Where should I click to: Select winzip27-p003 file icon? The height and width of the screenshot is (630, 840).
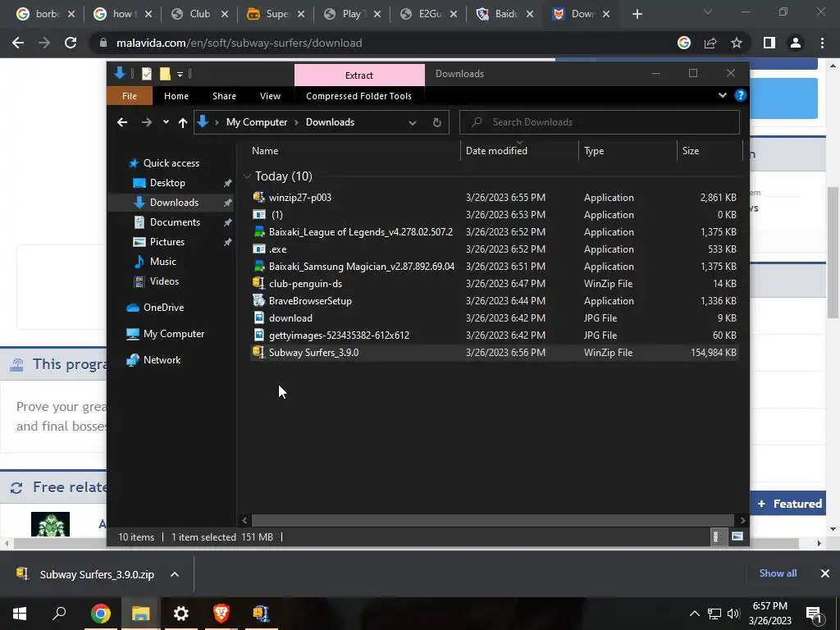(258, 197)
